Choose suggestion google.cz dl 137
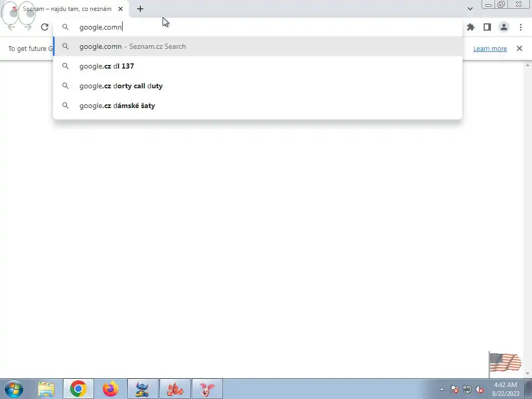 258,66
